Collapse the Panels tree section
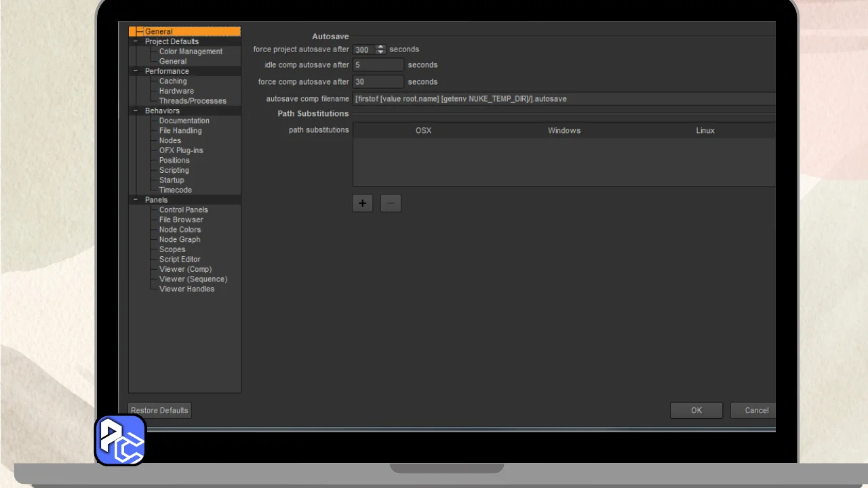This screenshot has width=868, height=488. pos(136,200)
